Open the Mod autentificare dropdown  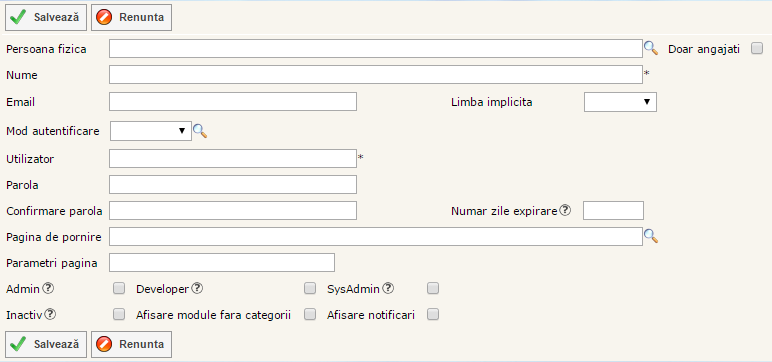point(151,131)
